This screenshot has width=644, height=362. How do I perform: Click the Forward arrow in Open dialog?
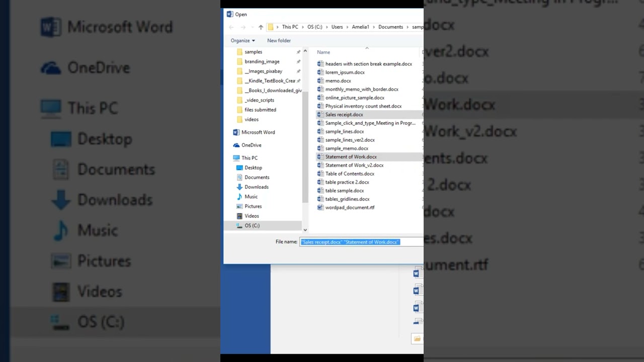coord(244,27)
